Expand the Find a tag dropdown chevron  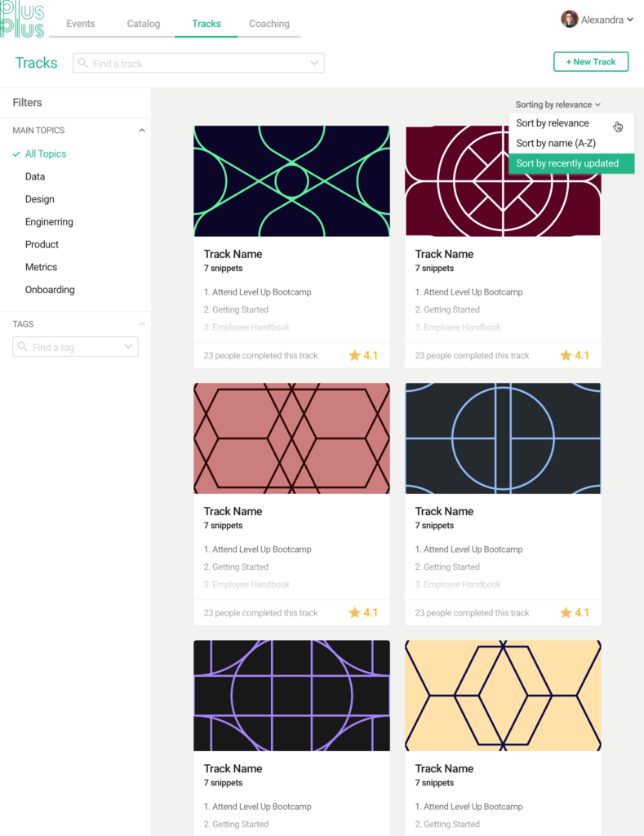[x=128, y=346]
